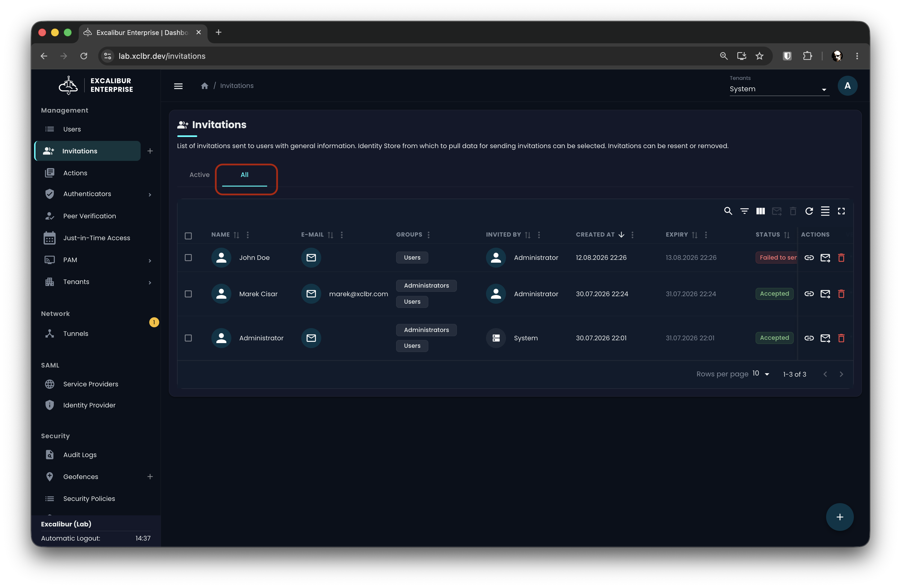The image size is (901, 588).
Task: Sort table by Status column
Action: (x=787, y=235)
